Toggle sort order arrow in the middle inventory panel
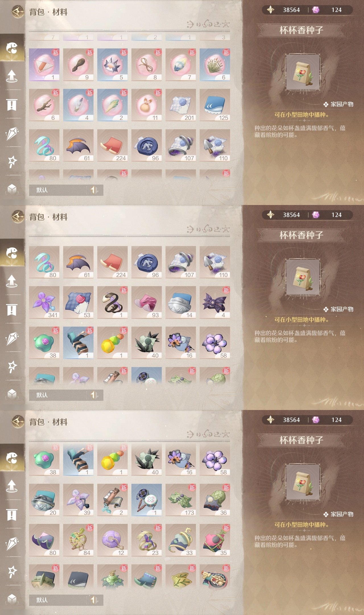Viewport: 364px width, 615px height. [x=94, y=395]
